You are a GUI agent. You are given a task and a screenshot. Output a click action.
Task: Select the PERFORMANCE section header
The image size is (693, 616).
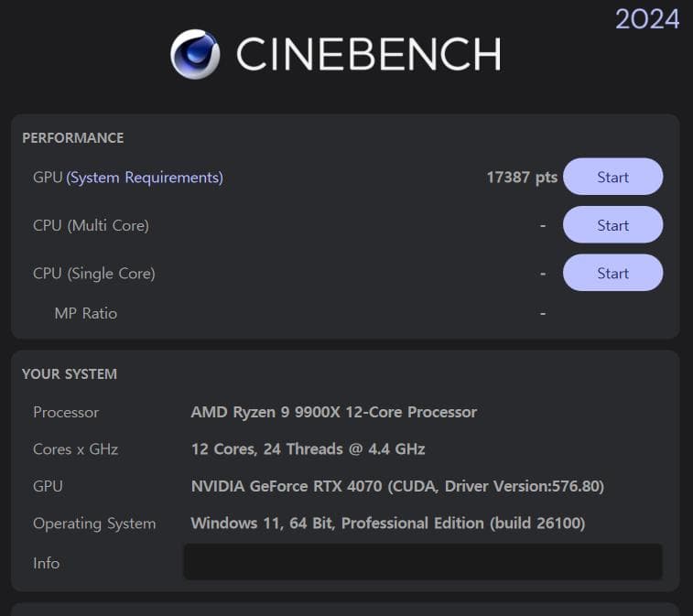click(x=72, y=138)
